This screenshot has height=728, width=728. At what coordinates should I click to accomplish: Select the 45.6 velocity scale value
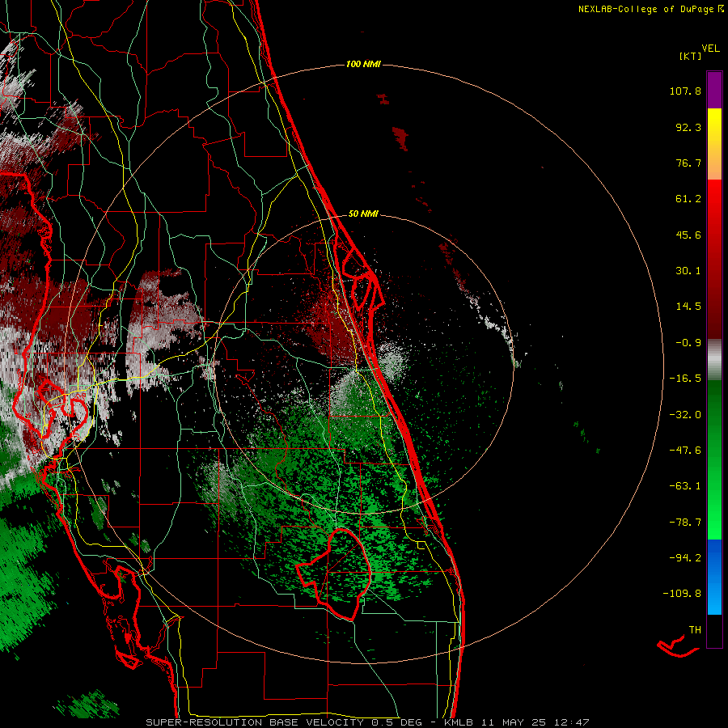tap(688, 235)
